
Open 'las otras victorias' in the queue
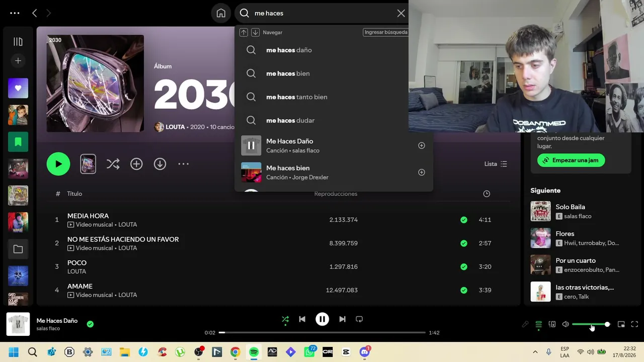[585, 288]
